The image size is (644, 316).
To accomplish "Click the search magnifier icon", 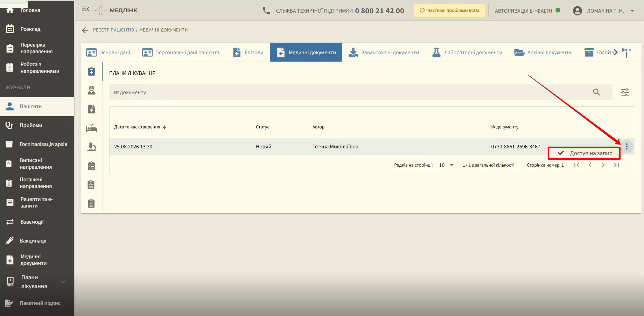I will [x=596, y=92].
